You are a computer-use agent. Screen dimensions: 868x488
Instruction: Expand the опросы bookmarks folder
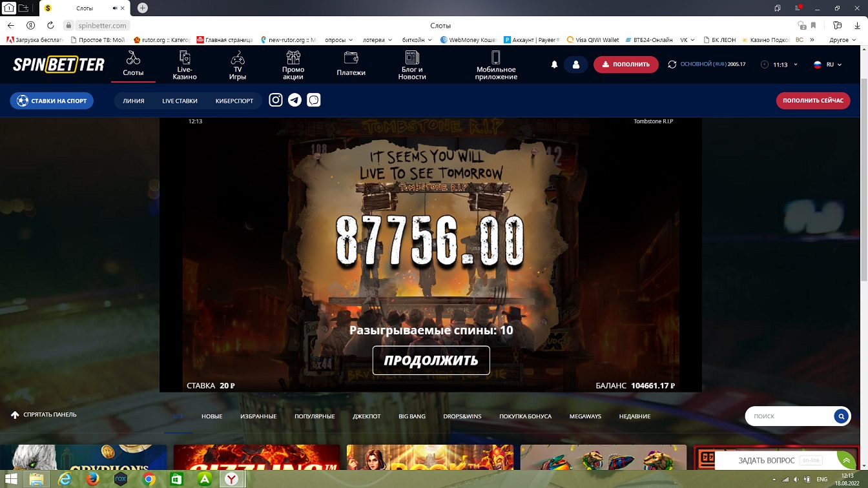pyautogui.click(x=339, y=39)
